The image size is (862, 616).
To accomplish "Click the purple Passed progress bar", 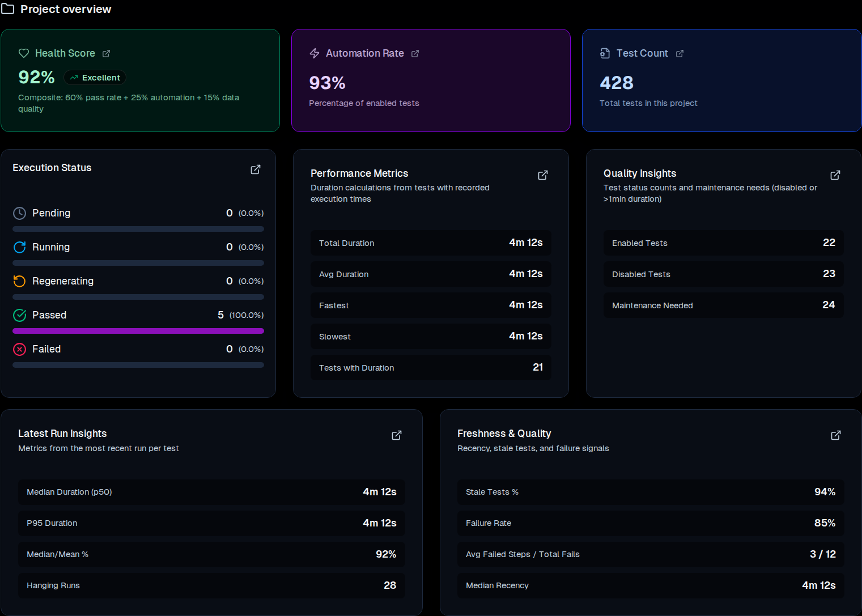I will point(138,330).
